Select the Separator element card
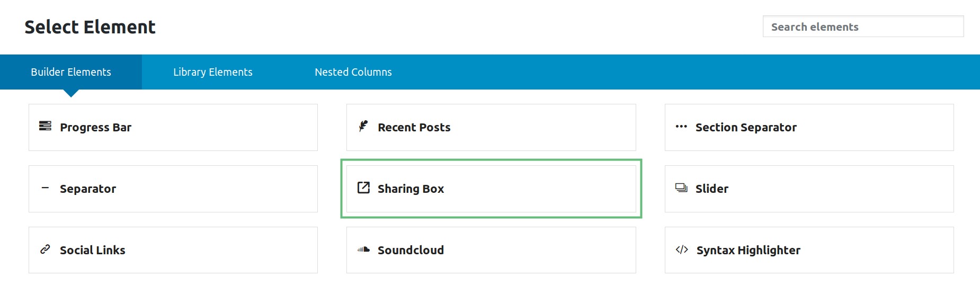 (173, 189)
